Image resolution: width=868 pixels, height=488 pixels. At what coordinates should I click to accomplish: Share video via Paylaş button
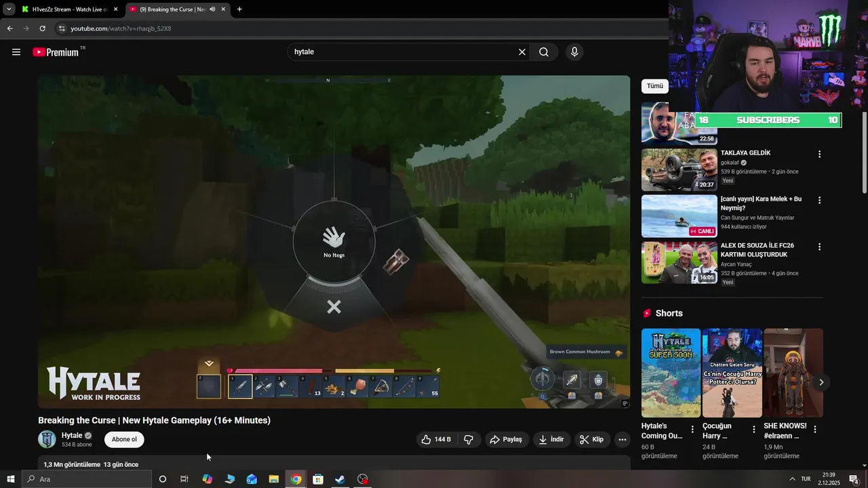point(506,439)
